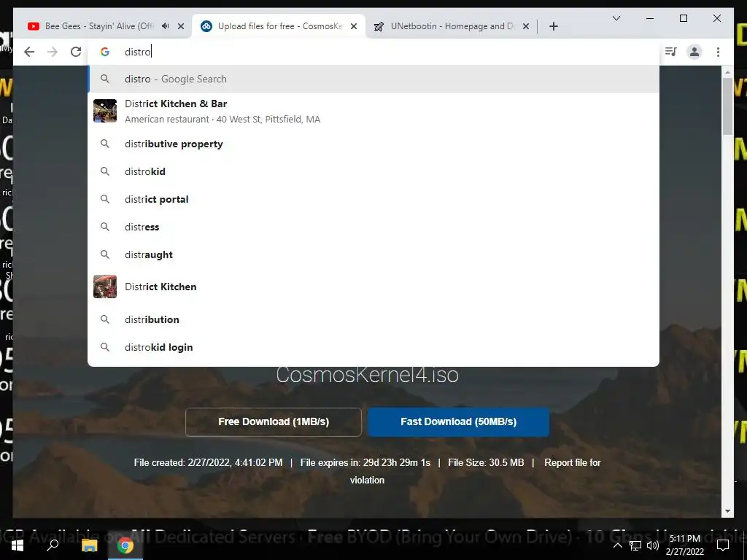Click the 'File expires in' text

pyautogui.click(x=365, y=462)
